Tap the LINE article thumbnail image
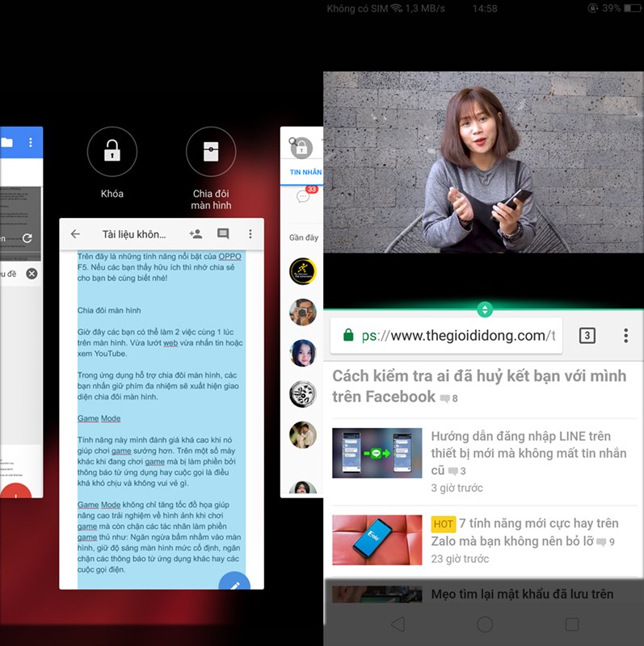The height and width of the screenshot is (646, 644). [377, 453]
